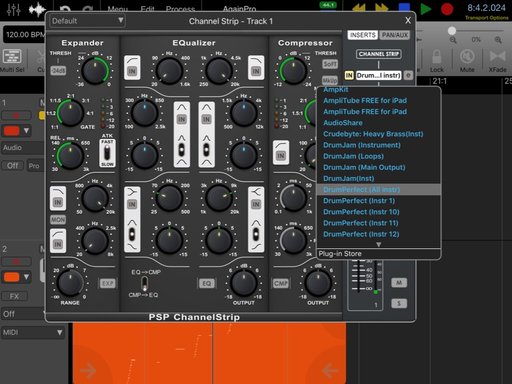Open the insert slot plug-in selector
512x384 pixels.
(x=378, y=75)
